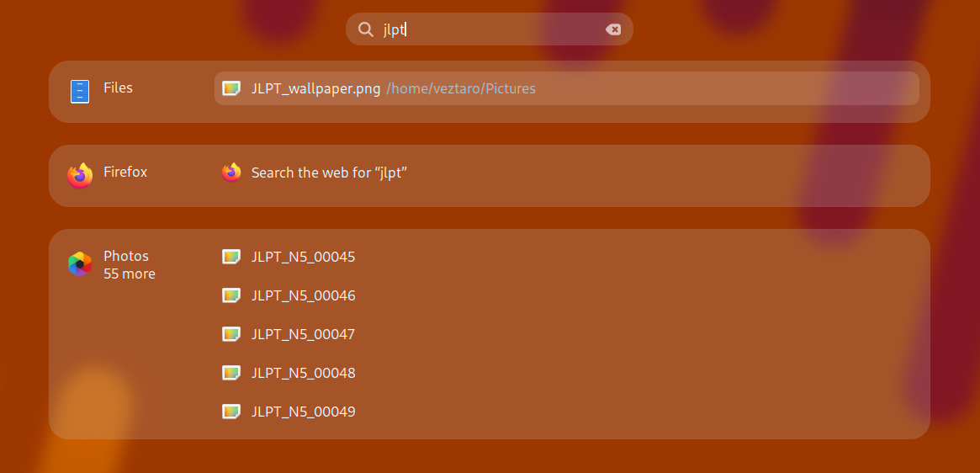Image resolution: width=980 pixels, height=473 pixels.
Task: Click Firefox icon beside "Search the web"
Action: click(231, 173)
